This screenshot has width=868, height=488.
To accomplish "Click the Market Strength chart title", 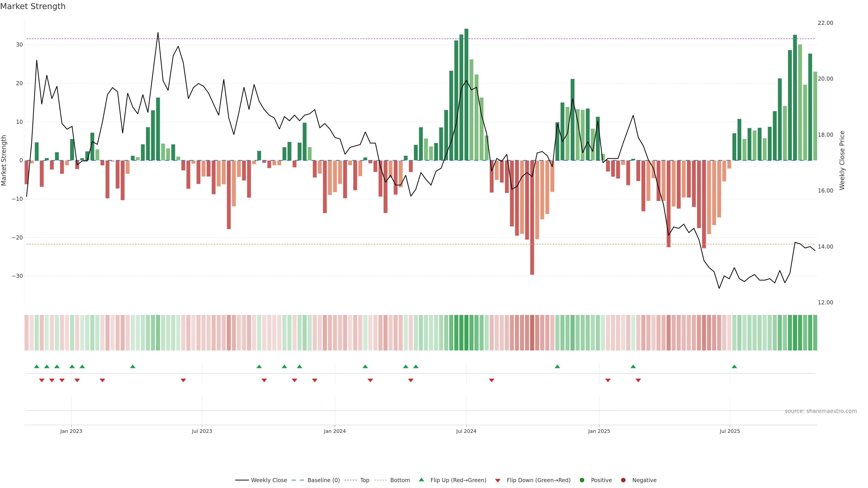I will click(x=33, y=6).
